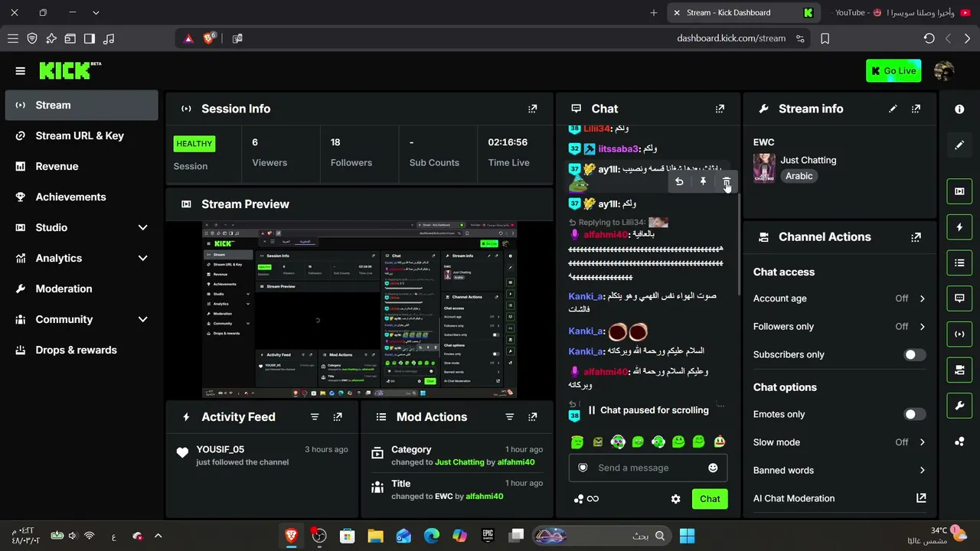Open the Windows Start menu
Screen dimensions: 980x551
point(687,536)
